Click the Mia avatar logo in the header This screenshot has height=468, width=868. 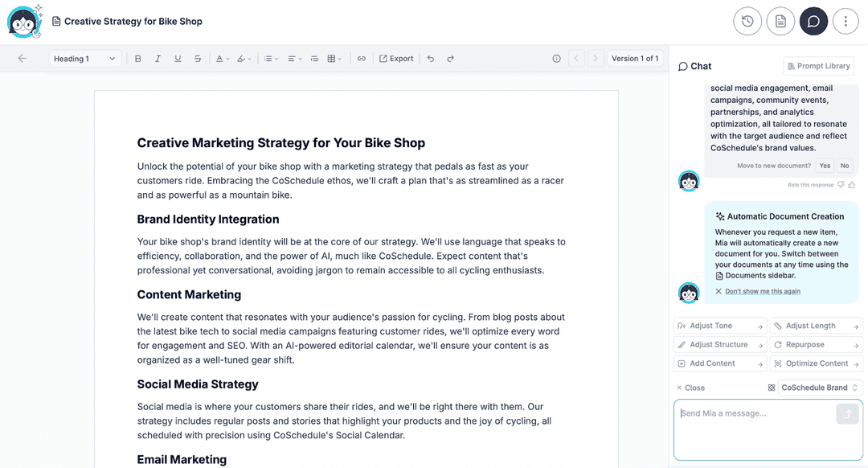24,21
